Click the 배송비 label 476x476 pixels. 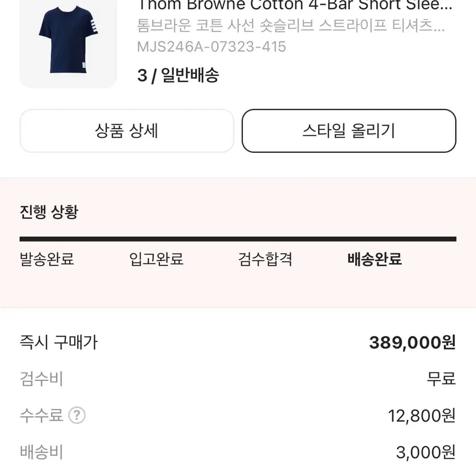coord(41,452)
